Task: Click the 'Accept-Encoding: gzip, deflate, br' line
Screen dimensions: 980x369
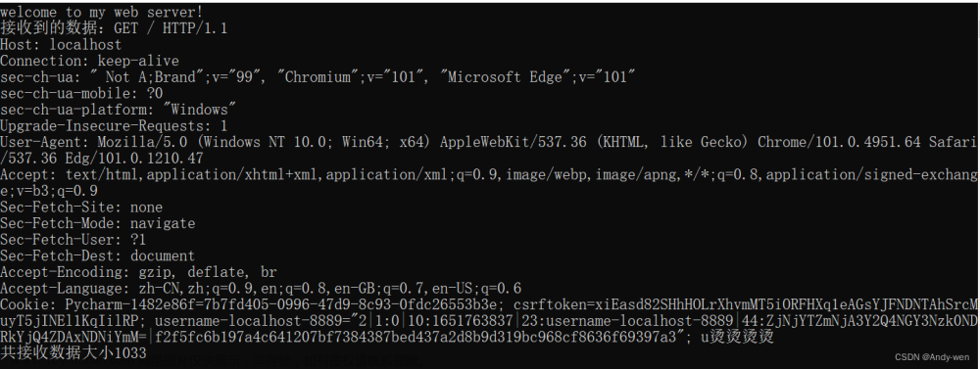Action: [138, 272]
